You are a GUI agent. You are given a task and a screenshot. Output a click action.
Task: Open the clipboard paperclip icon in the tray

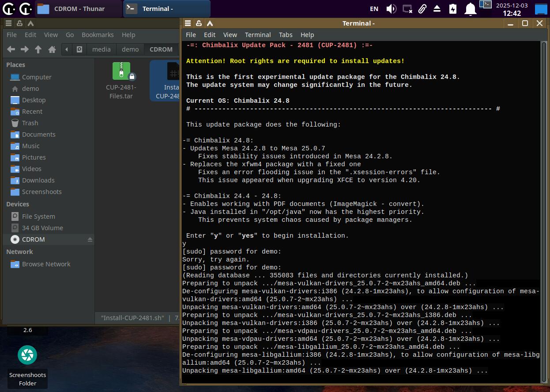[x=422, y=9]
